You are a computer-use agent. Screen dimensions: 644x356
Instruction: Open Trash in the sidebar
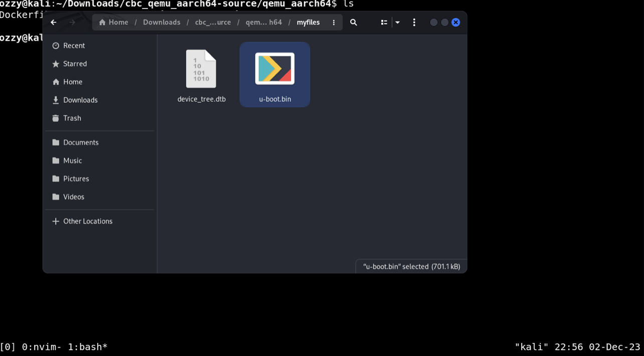pos(100,118)
